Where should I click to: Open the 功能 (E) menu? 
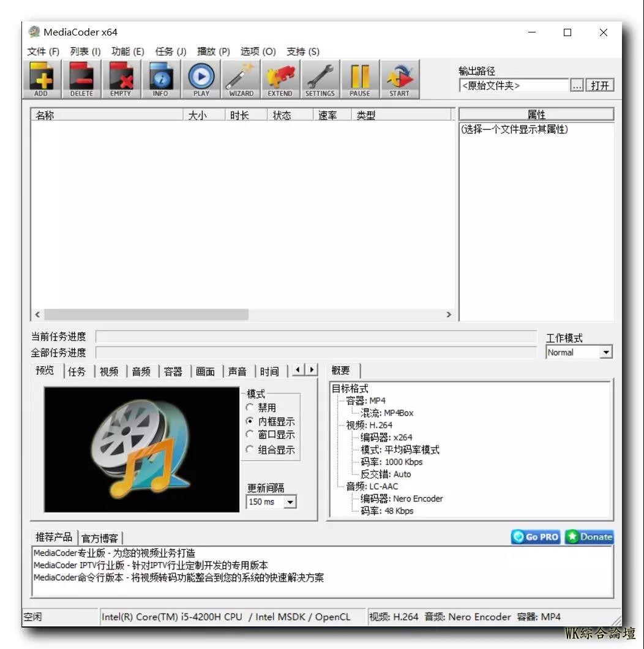[x=128, y=51]
